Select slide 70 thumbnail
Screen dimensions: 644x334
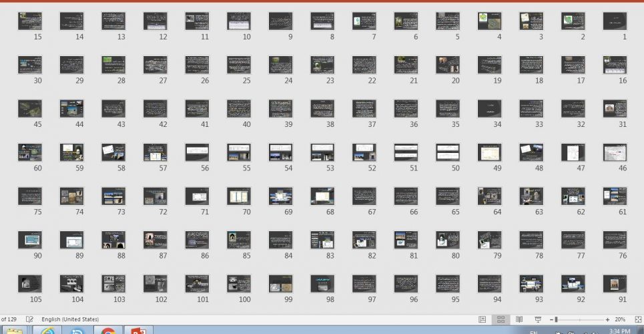(239, 196)
